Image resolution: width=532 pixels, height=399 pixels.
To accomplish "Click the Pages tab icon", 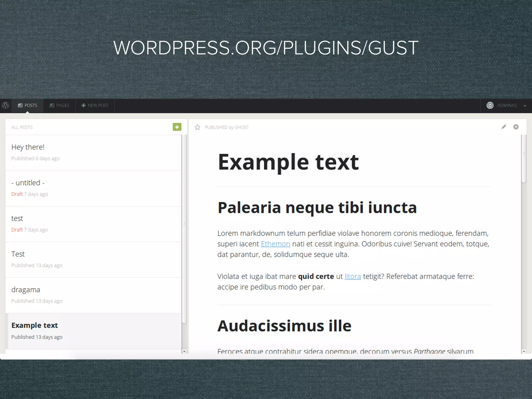I will [x=52, y=105].
